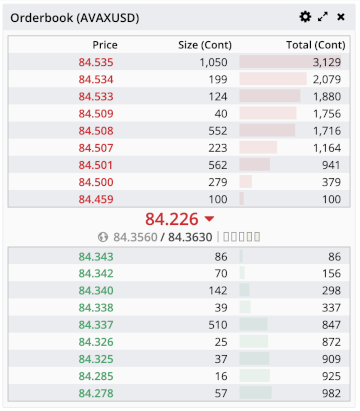Click the globe icon beside 84.3560
This screenshot has height=411, width=360.
click(x=103, y=237)
